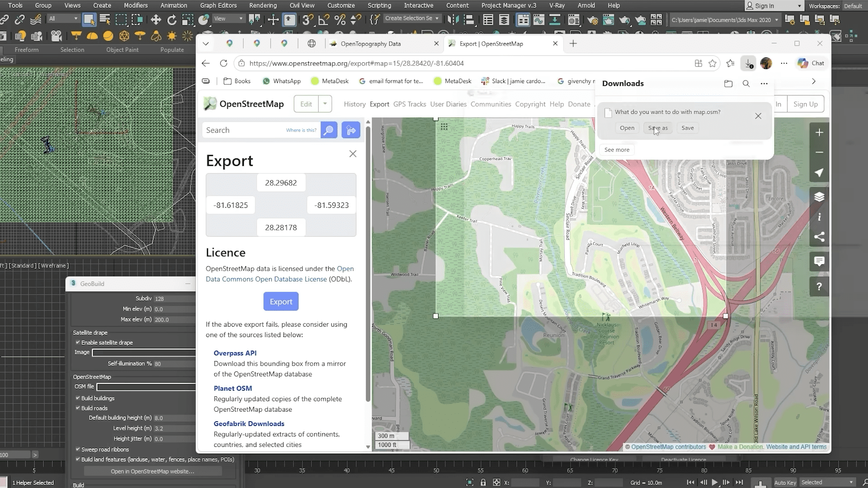The image size is (868, 488).
Task: Toggle Percent Snap in 3ds Max toolbar
Action: click(x=340, y=19)
